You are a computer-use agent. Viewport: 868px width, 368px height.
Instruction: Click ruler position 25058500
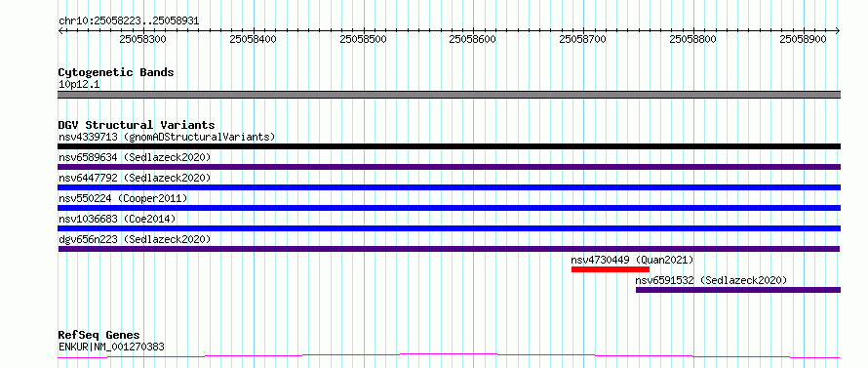[x=363, y=39]
